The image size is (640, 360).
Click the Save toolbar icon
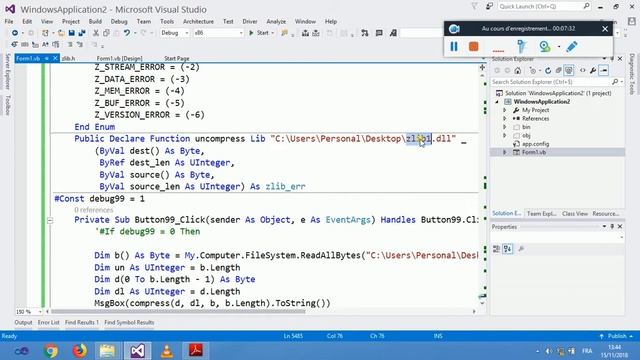(x=71, y=33)
